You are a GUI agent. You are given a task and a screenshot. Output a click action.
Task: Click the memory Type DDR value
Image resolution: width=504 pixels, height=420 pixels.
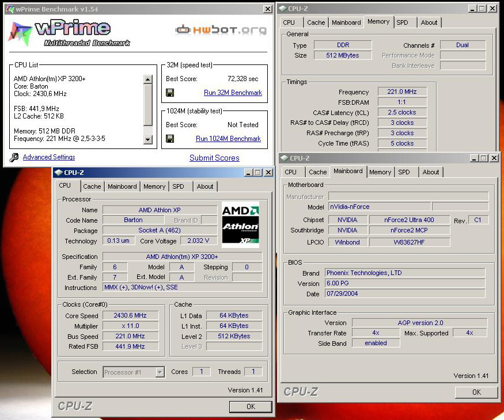point(343,45)
